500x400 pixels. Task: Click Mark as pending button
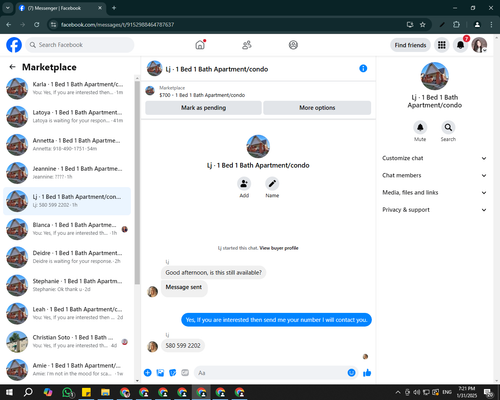click(203, 108)
